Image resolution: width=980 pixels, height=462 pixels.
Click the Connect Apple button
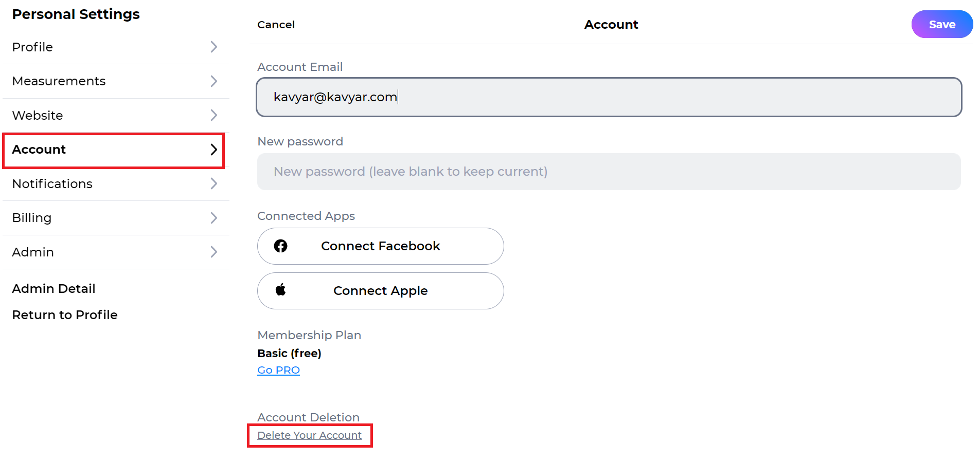[381, 291]
